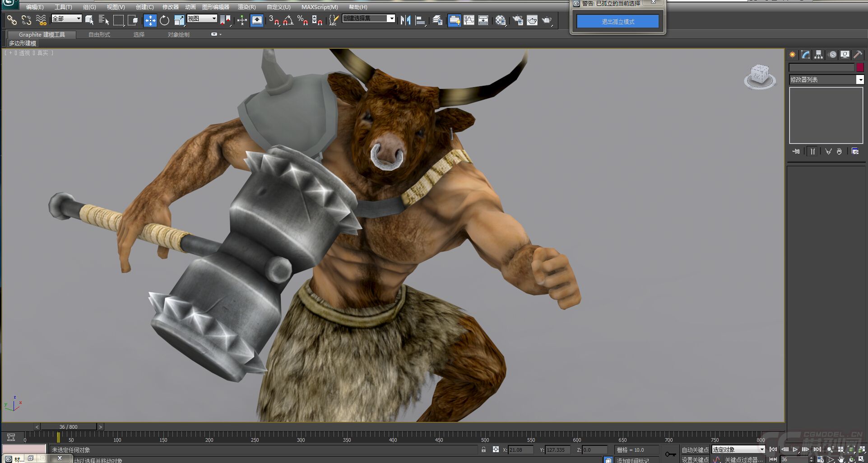The image size is (868, 463).
Task: Toggle 3D Snaps
Action: (274, 20)
